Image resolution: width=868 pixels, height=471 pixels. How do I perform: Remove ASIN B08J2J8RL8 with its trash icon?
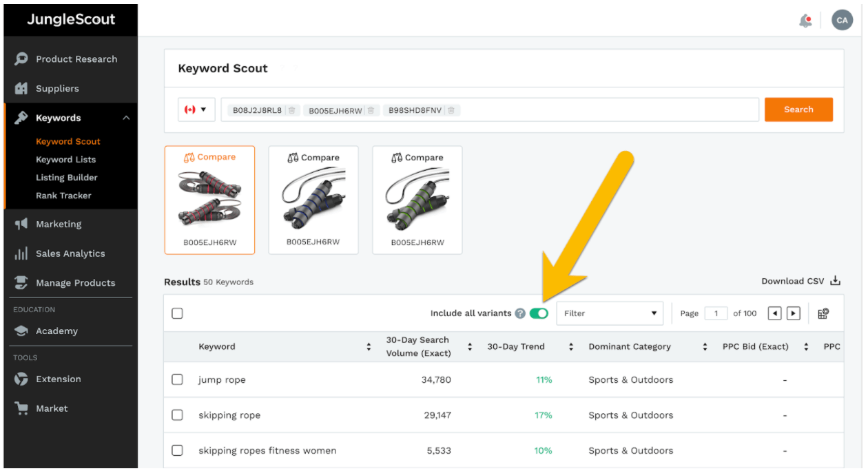291,110
